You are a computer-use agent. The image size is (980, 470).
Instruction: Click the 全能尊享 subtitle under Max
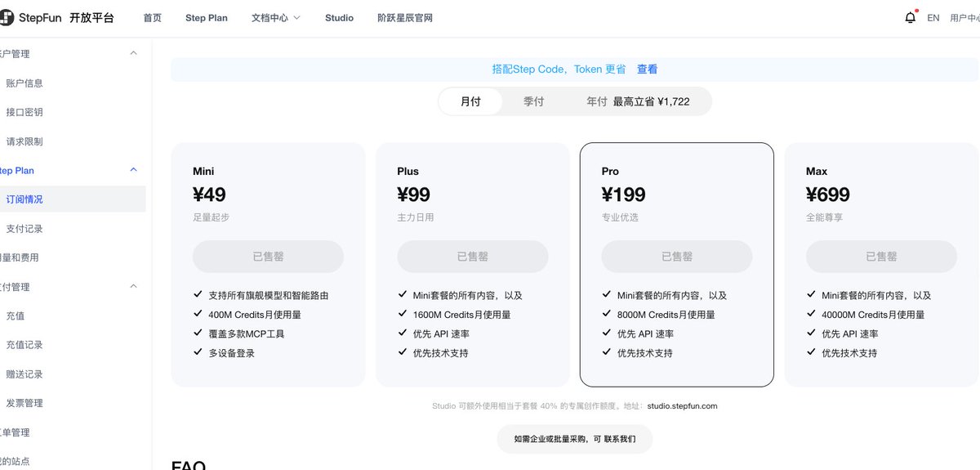click(824, 217)
